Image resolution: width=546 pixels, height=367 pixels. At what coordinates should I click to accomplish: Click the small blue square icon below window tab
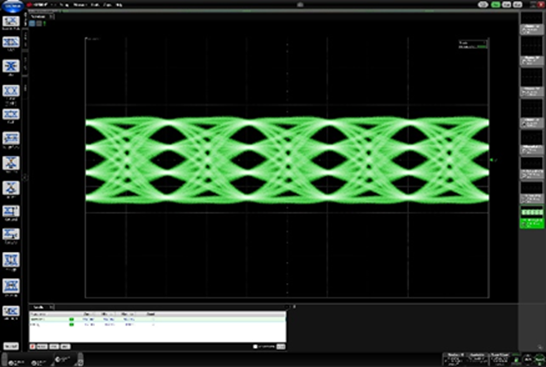click(32, 23)
